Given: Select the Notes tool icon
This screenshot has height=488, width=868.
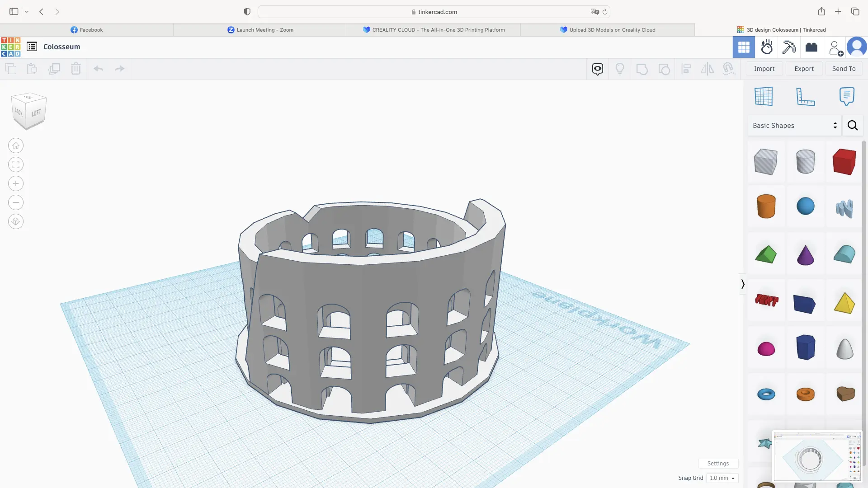Looking at the screenshot, I should pyautogui.click(x=847, y=96).
